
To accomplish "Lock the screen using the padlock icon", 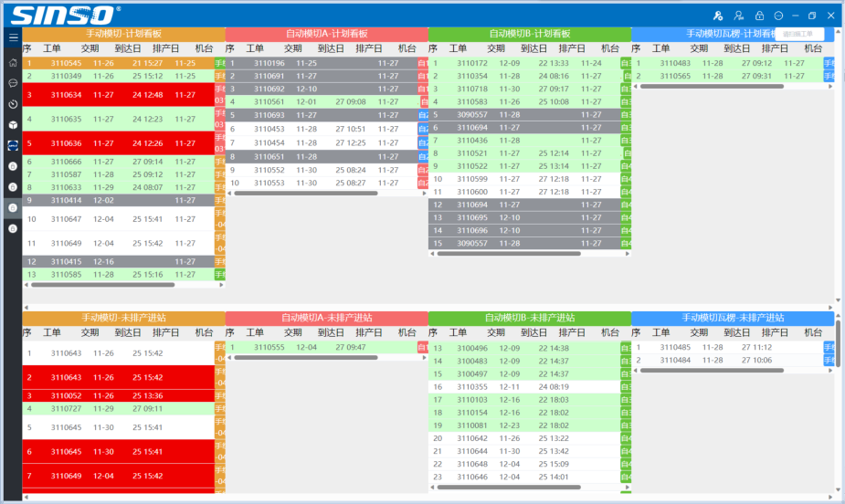I will click(758, 16).
